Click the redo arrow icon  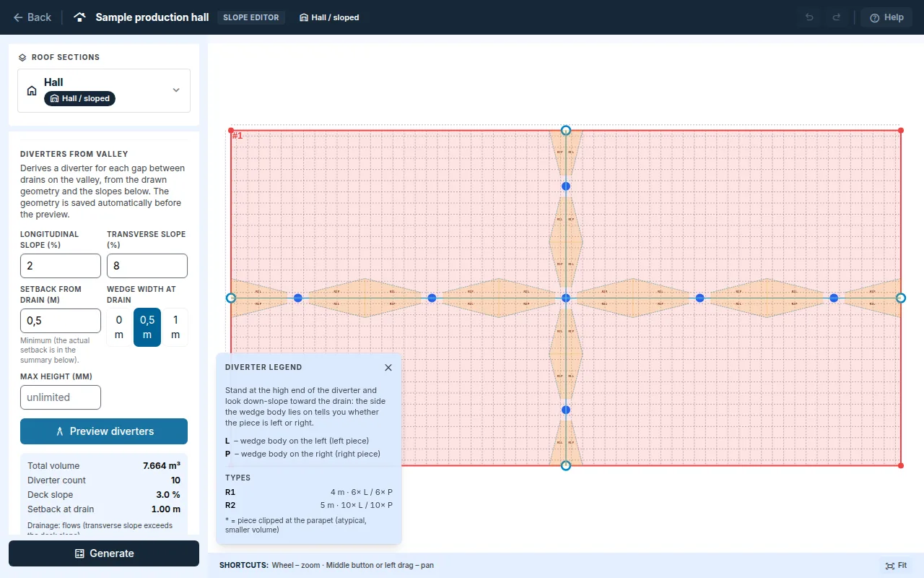tap(837, 17)
